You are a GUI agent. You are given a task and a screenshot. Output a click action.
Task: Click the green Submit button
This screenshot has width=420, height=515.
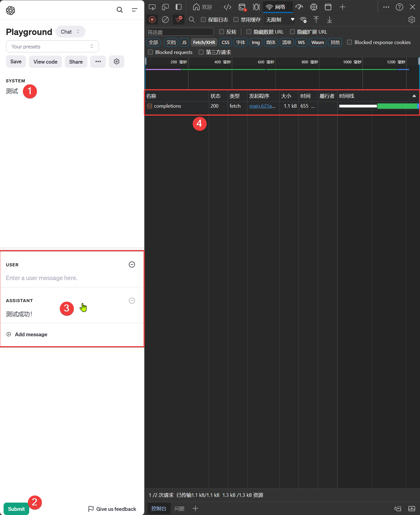tap(16, 509)
